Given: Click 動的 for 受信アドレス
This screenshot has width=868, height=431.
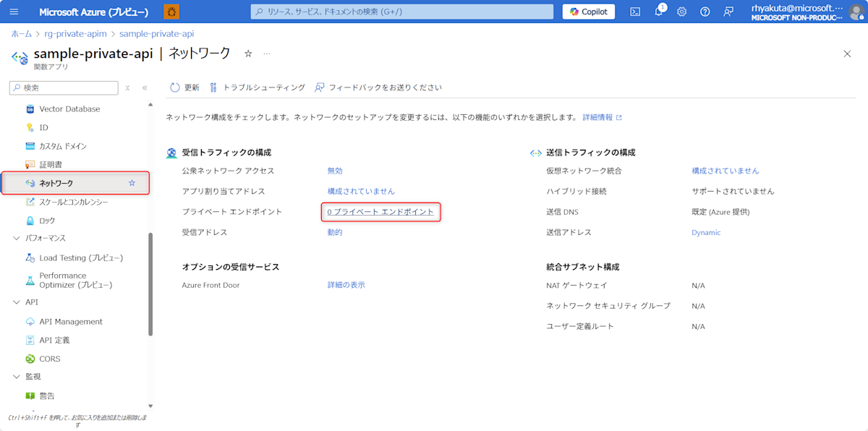Looking at the screenshot, I should coord(335,232).
